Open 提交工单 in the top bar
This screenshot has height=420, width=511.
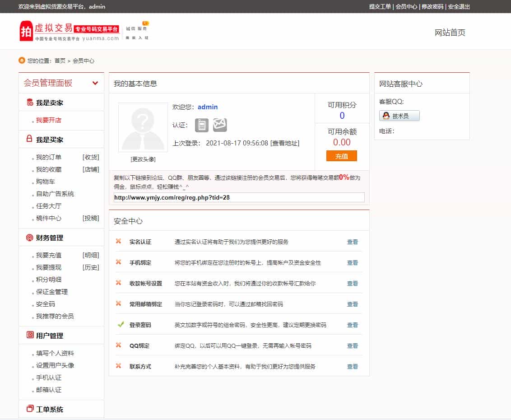(x=380, y=6)
